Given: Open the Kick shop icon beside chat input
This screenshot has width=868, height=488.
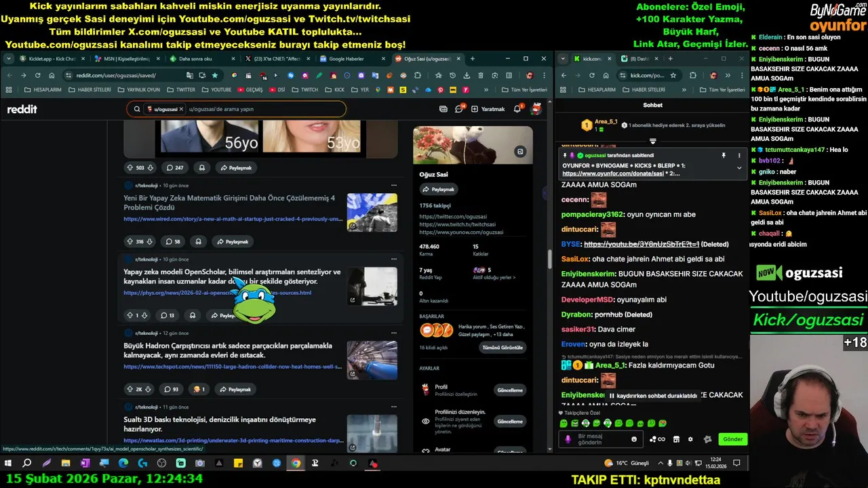Looking at the screenshot, I should coord(676,439).
